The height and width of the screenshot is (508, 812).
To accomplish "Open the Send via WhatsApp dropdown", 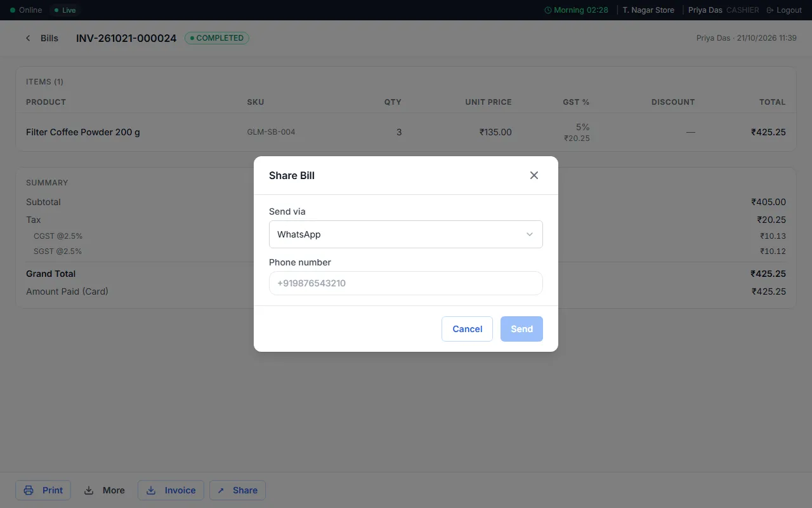I will point(406,234).
